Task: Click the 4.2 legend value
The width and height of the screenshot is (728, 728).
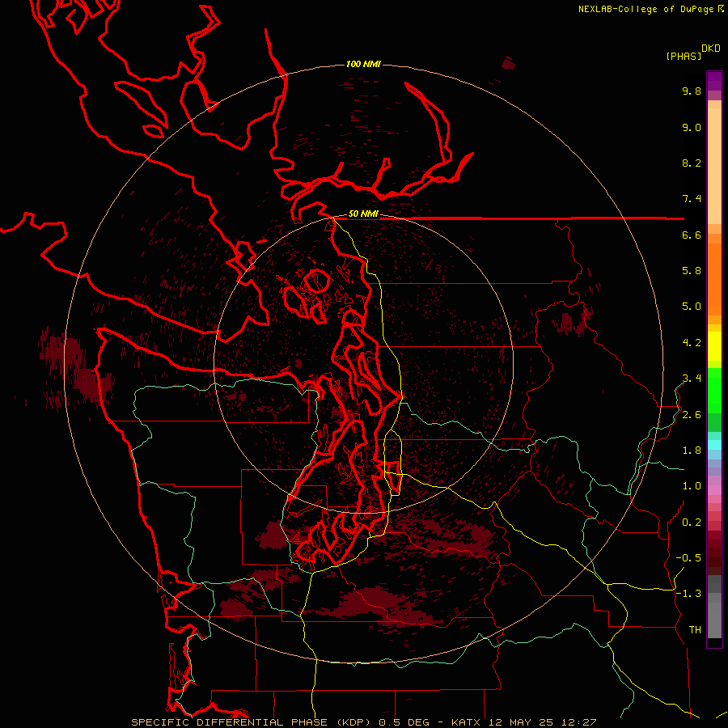Action: pyautogui.click(x=692, y=343)
